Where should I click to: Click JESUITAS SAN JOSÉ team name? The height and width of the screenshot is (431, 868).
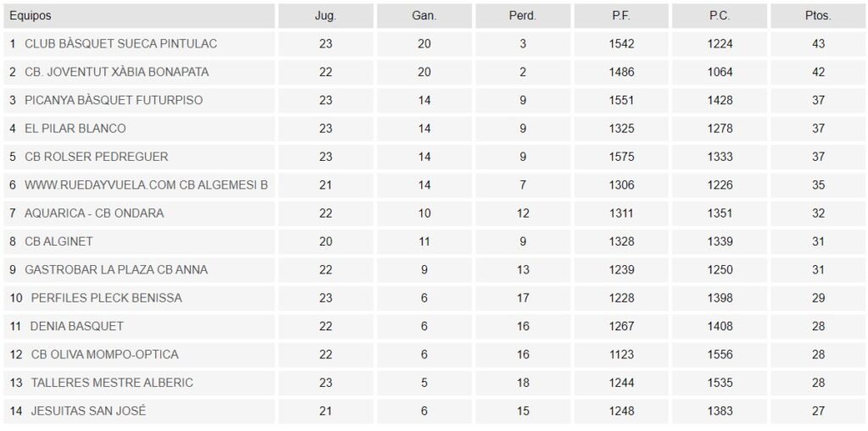(88, 411)
